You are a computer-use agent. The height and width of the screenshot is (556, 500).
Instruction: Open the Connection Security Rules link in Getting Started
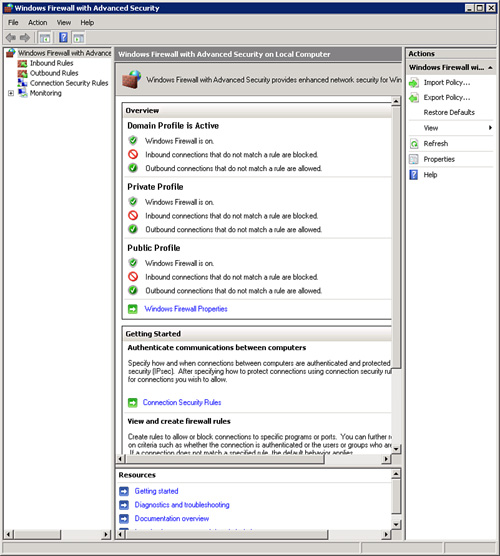182,402
